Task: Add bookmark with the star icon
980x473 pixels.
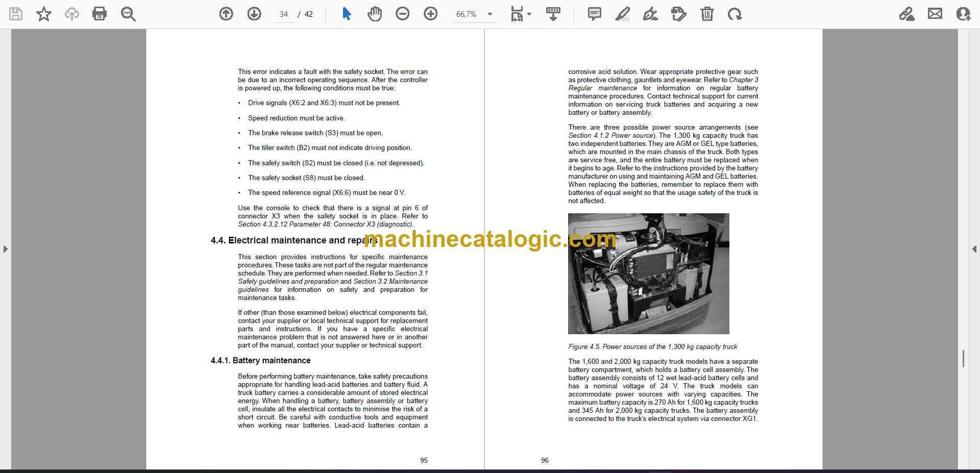Action: coord(44,14)
